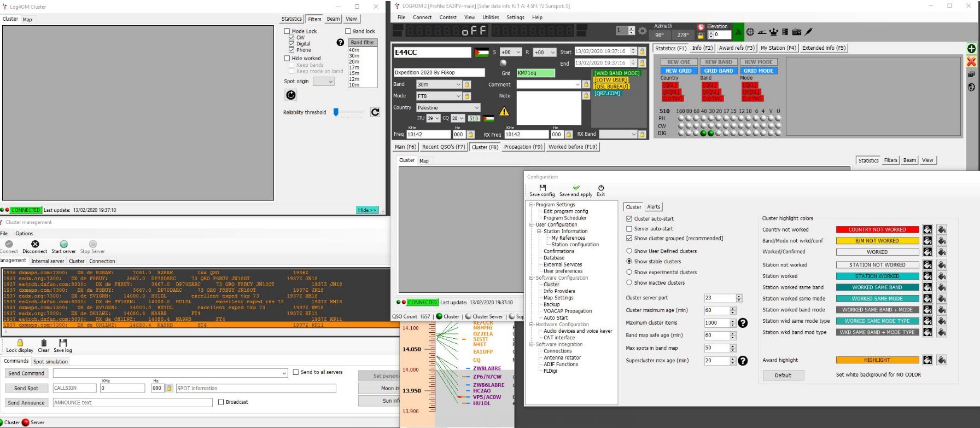The image size is (980, 428).
Task: Click the pen icon in LOG4OM toolbar
Action: coord(809,32)
